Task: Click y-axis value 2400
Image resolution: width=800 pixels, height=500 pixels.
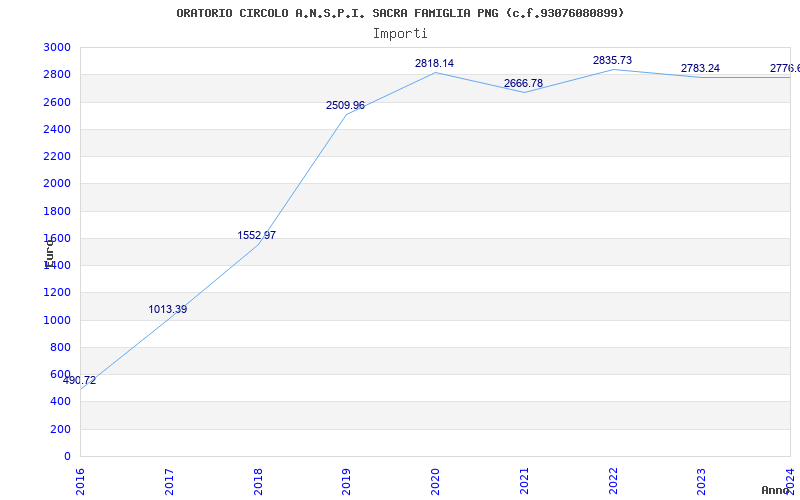Action: (x=57, y=129)
